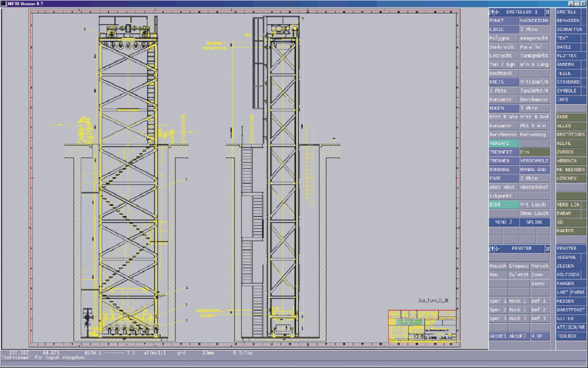
Task: Select the LINIE 2 Pkte tool
Action: point(534,29)
